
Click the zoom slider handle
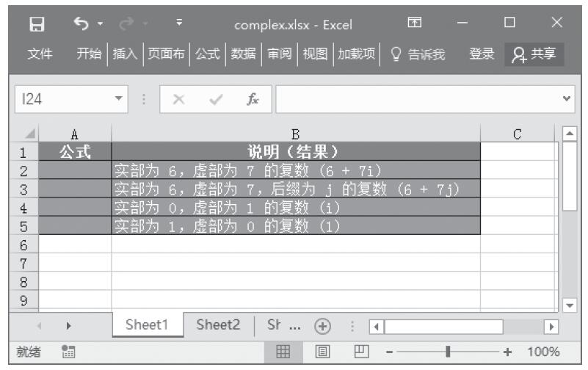(x=446, y=352)
